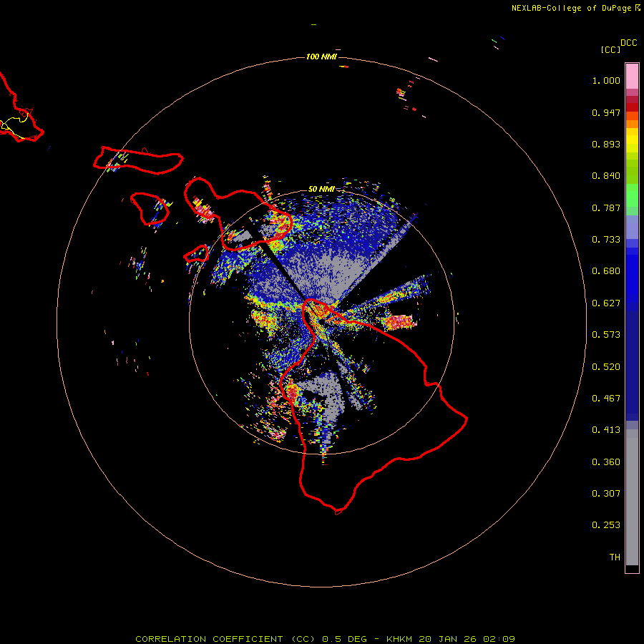Click the 0.307 value on the color scale

(x=606, y=494)
